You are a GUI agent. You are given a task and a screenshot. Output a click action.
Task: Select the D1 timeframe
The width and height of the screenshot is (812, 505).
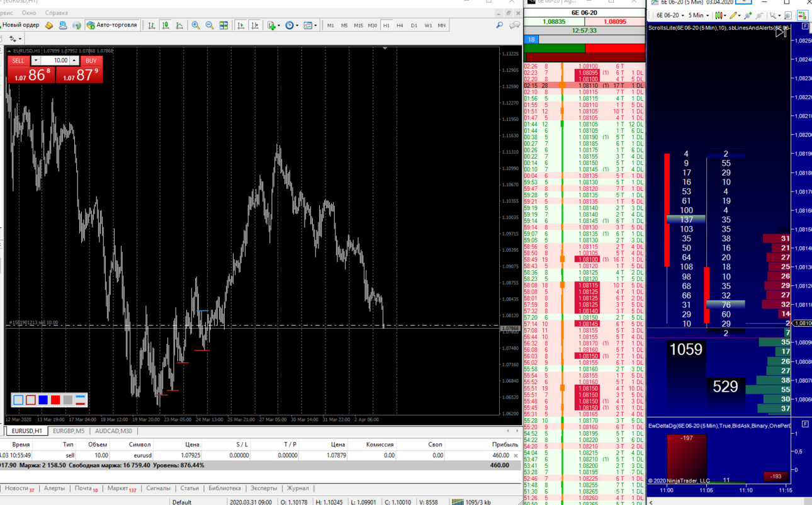point(414,25)
